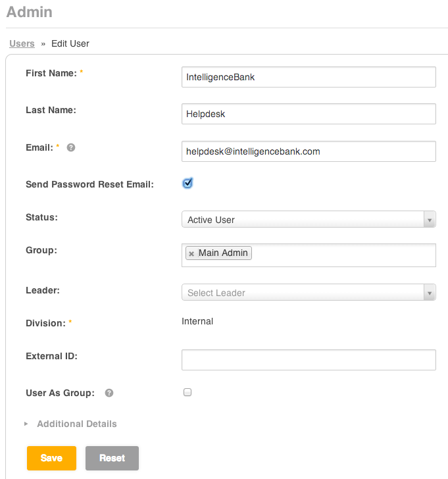Uncheck Send Password Reset Email checkbox
448x479 pixels.
tap(187, 183)
